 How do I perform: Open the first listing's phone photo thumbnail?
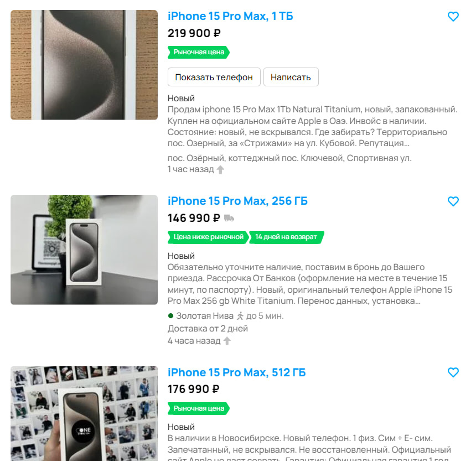pos(84,65)
